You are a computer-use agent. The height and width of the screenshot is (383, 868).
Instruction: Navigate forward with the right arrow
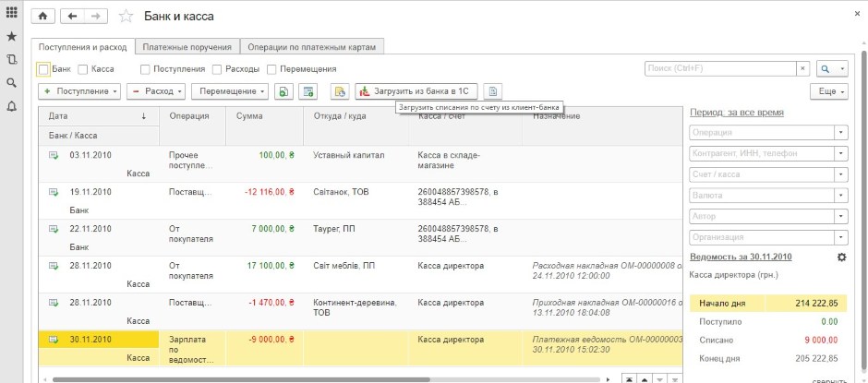95,17
